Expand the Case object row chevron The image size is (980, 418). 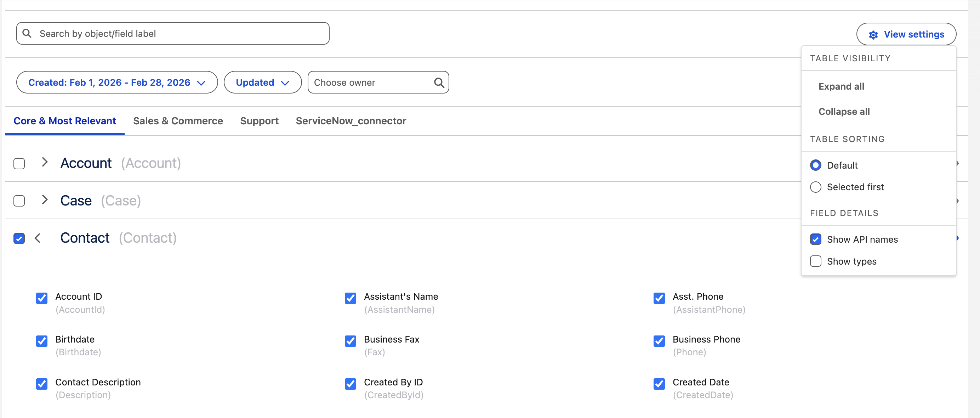pyautogui.click(x=45, y=200)
